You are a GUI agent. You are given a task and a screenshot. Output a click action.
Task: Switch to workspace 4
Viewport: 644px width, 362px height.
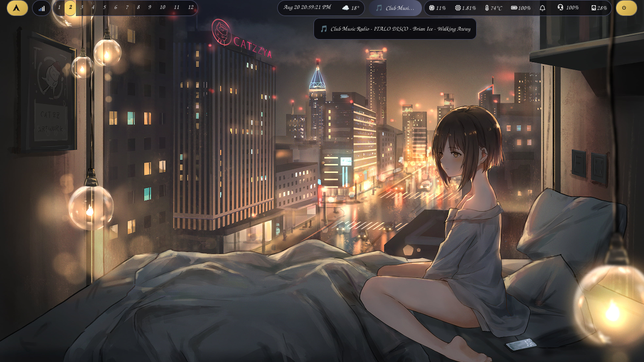pyautogui.click(x=93, y=8)
